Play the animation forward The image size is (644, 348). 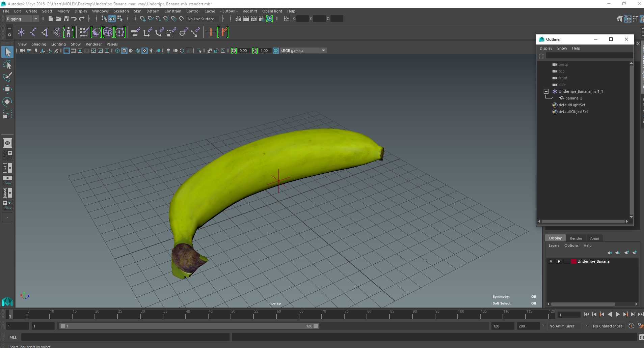[x=617, y=314]
